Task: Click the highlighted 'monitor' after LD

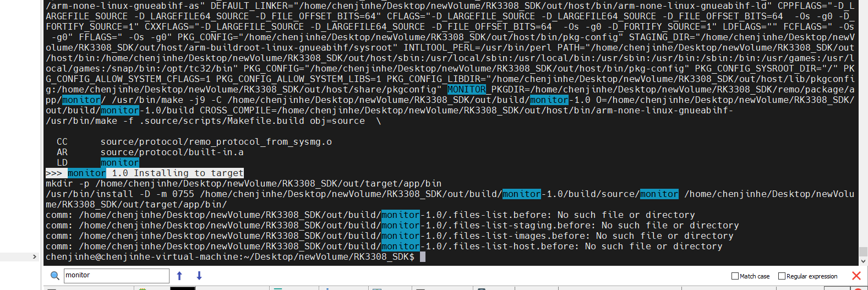Action: tap(120, 163)
